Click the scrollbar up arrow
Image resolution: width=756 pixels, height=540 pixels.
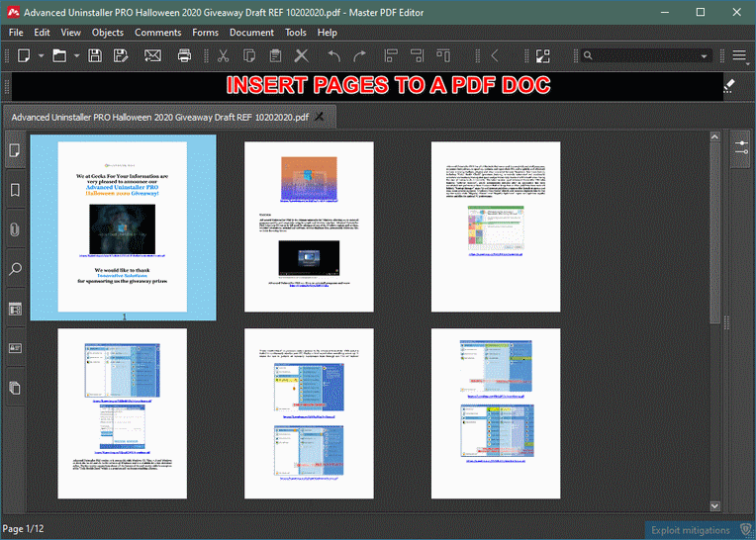pos(714,136)
